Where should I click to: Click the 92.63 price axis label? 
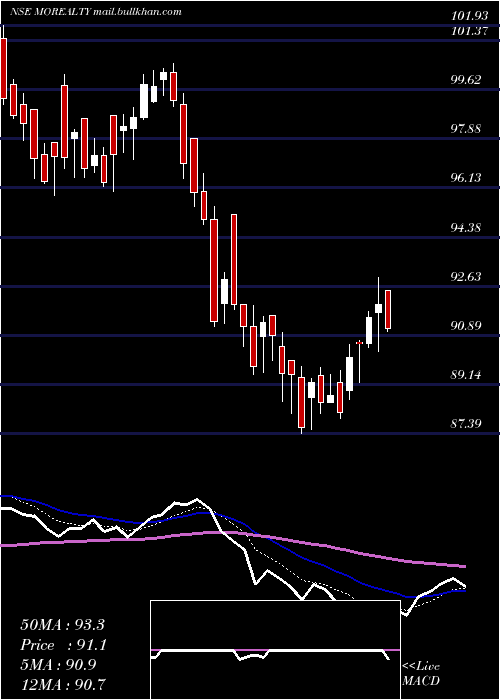click(467, 277)
